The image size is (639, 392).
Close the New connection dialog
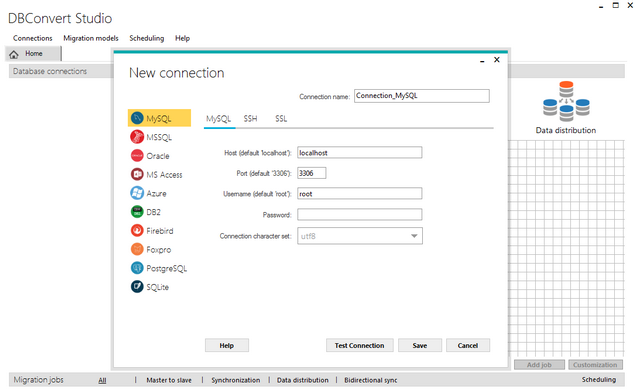[497, 60]
